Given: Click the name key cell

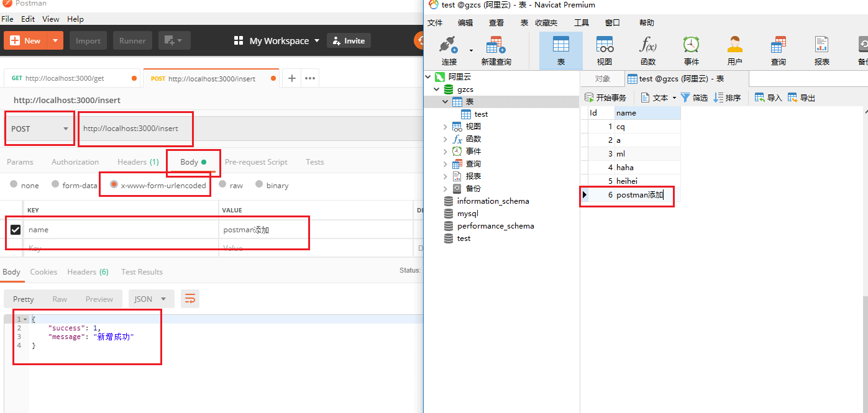Looking at the screenshot, I should 121,230.
